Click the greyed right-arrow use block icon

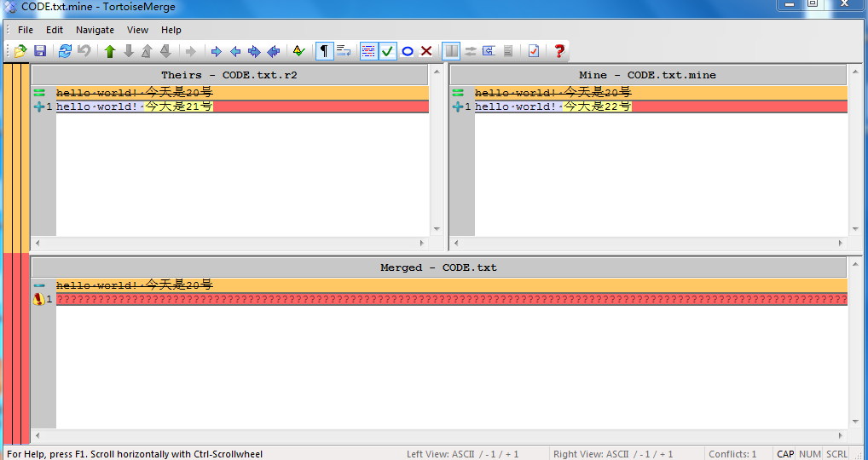tap(191, 51)
